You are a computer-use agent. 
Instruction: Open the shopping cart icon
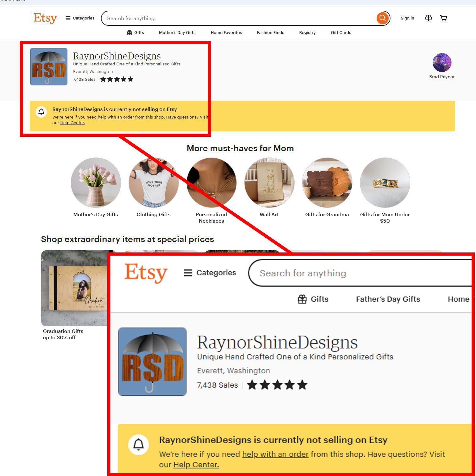click(x=444, y=18)
